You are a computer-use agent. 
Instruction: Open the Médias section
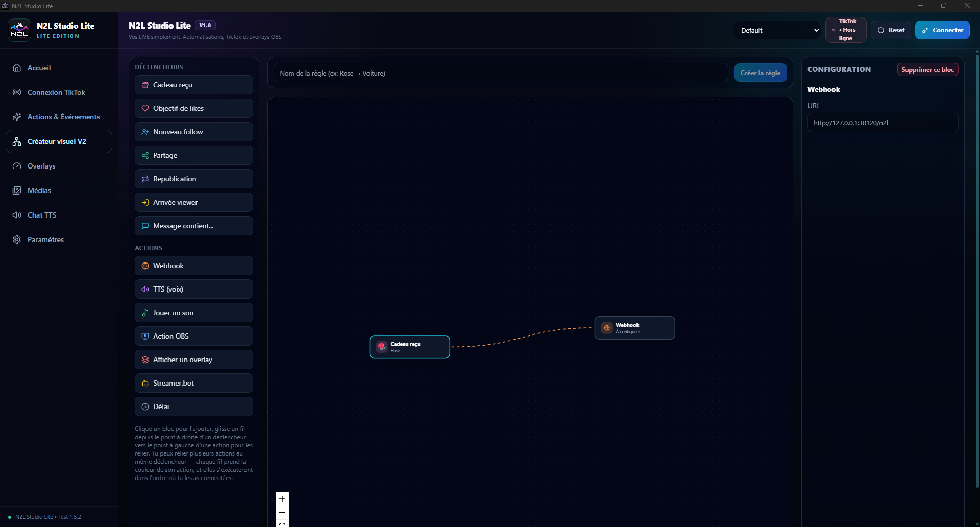[x=59, y=190]
